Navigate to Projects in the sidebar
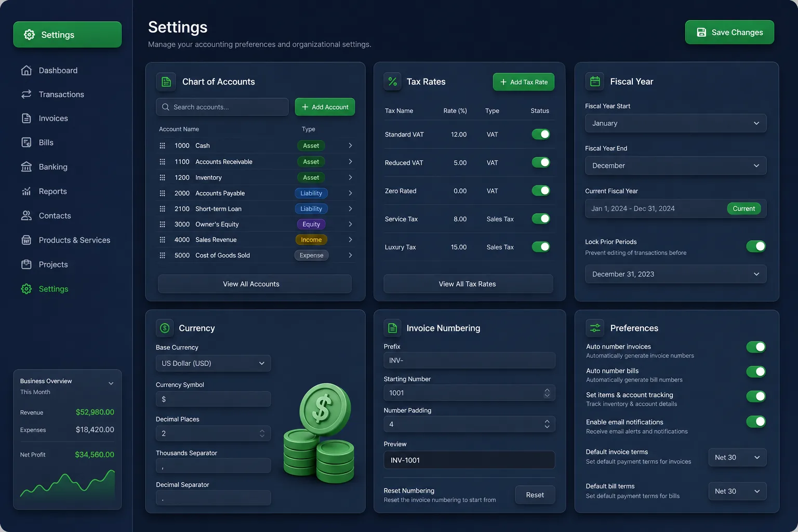The width and height of the screenshot is (798, 532). point(53,264)
